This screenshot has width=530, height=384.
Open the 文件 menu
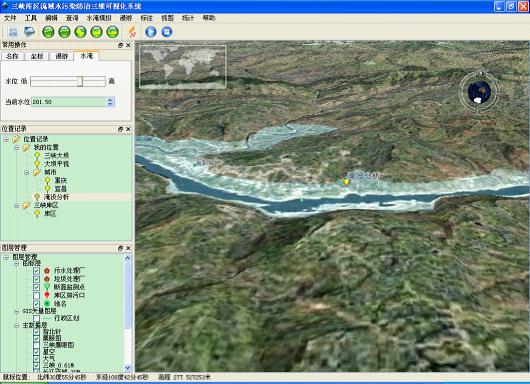[x=10, y=18]
